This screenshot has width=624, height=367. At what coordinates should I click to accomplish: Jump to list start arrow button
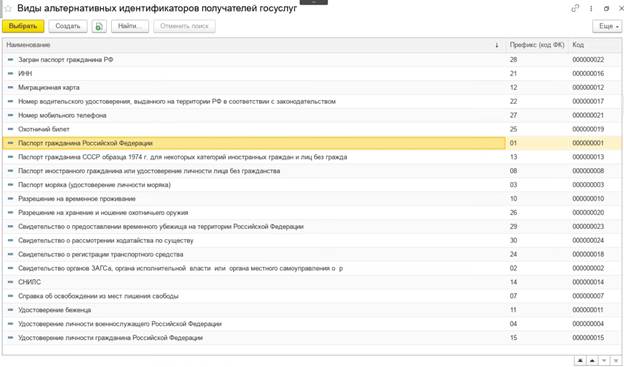click(x=580, y=361)
